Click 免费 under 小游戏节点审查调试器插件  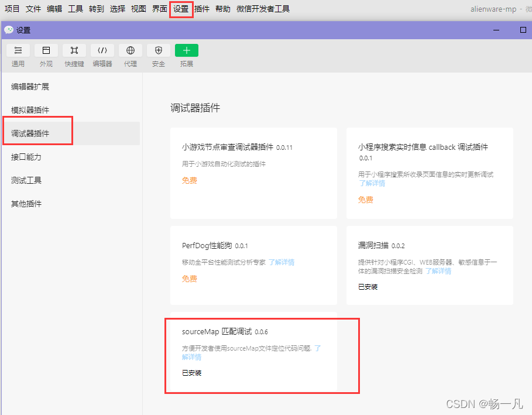(x=189, y=180)
